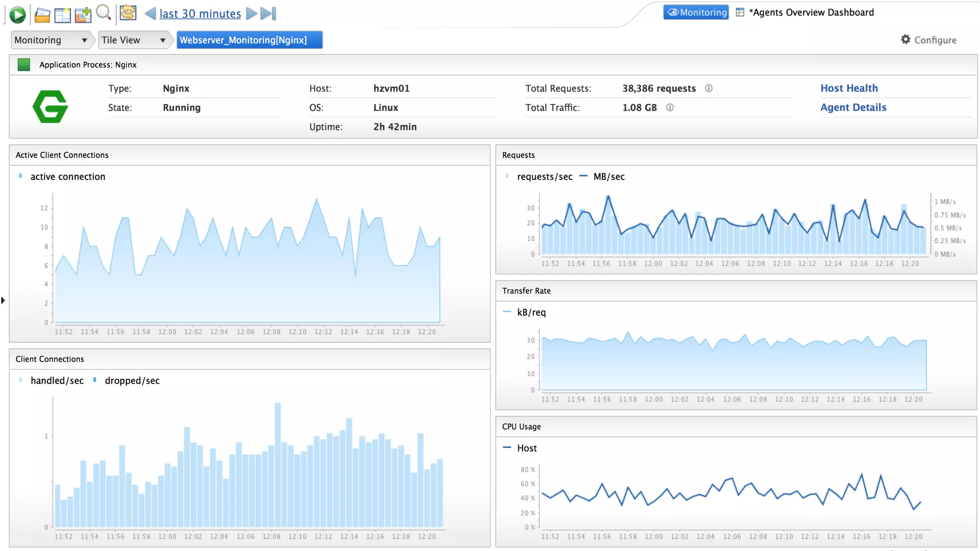980x551 pixels.
Task: Expand the left side panel arrow
Action: 3,300
